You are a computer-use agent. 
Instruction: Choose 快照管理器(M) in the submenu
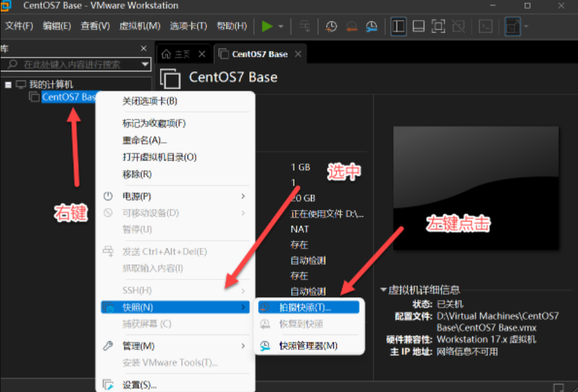[x=308, y=346]
